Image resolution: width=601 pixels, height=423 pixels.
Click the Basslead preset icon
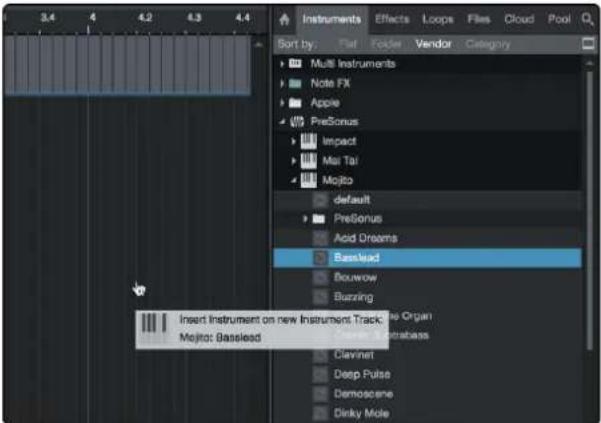pos(320,258)
